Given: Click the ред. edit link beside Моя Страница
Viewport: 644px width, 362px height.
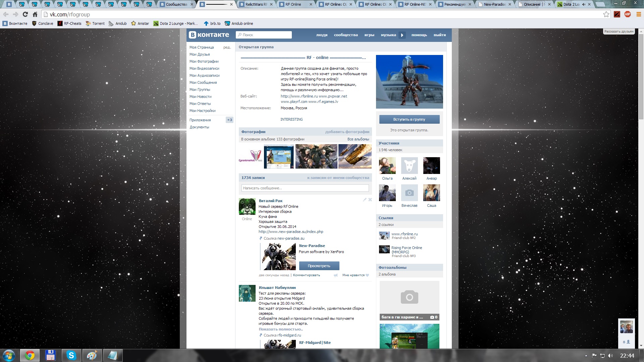Looking at the screenshot, I should pyautogui.click(x=227, y=47).
